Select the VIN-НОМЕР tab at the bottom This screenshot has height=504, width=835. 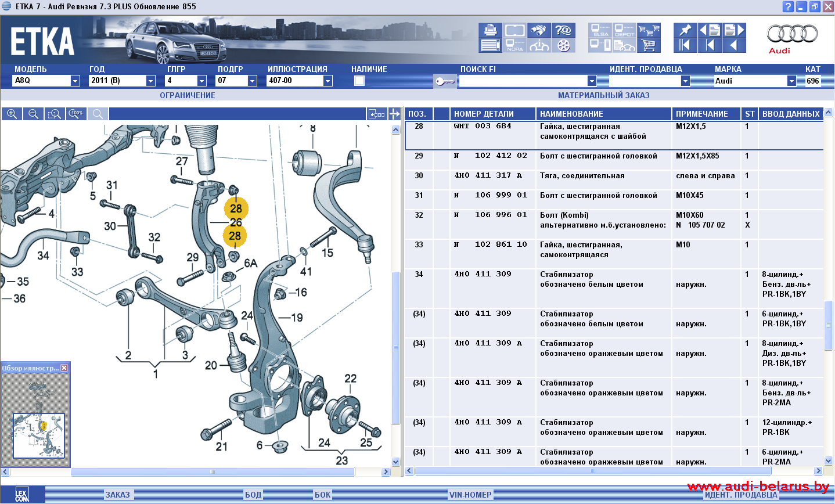pos(470,495)
